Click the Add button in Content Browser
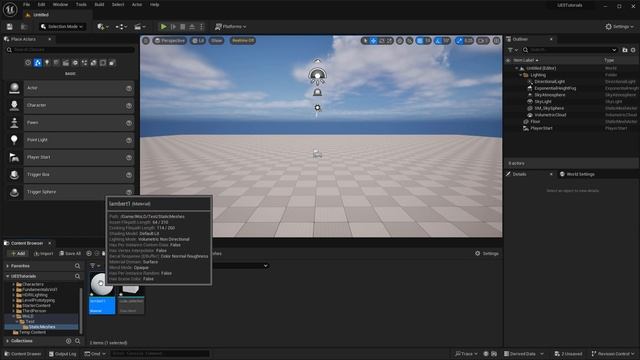Viewport: 640px width, 360px height. click(18, 253)
